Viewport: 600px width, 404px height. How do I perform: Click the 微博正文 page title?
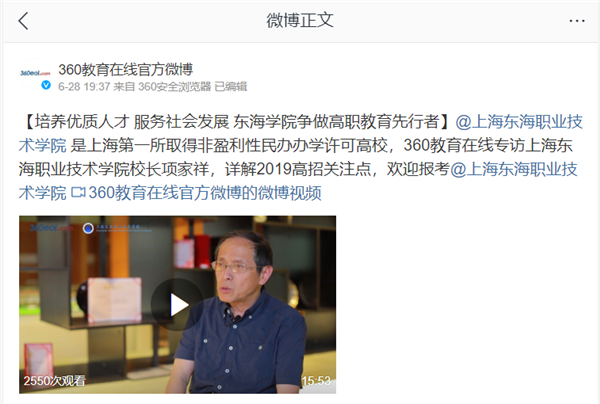[x=300, y=21]
